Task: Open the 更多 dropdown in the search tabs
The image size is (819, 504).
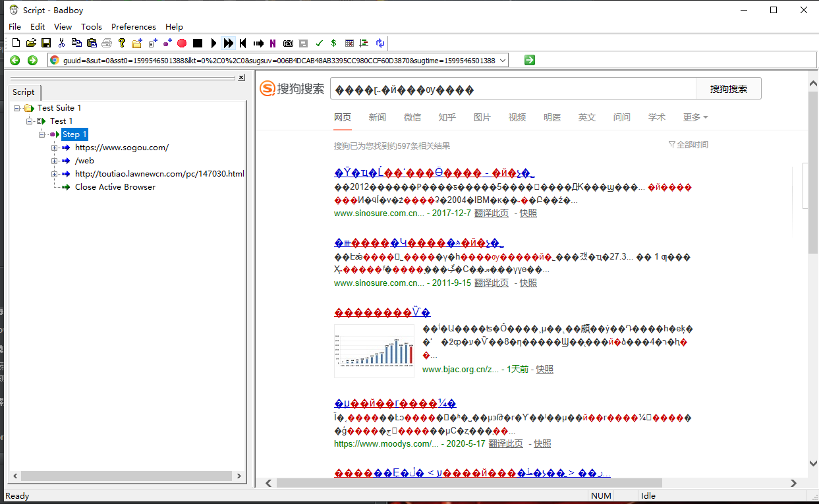Action: coord(696,117)
